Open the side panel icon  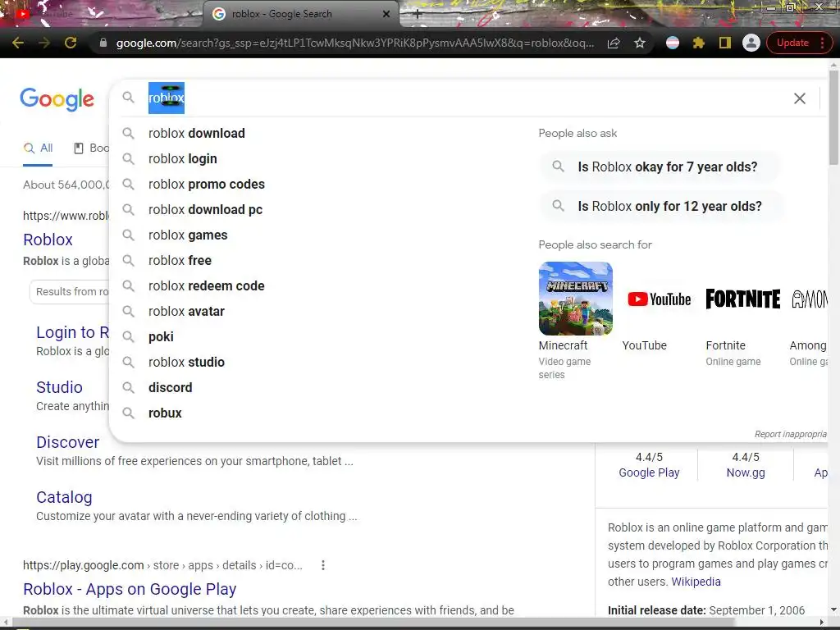725,43
